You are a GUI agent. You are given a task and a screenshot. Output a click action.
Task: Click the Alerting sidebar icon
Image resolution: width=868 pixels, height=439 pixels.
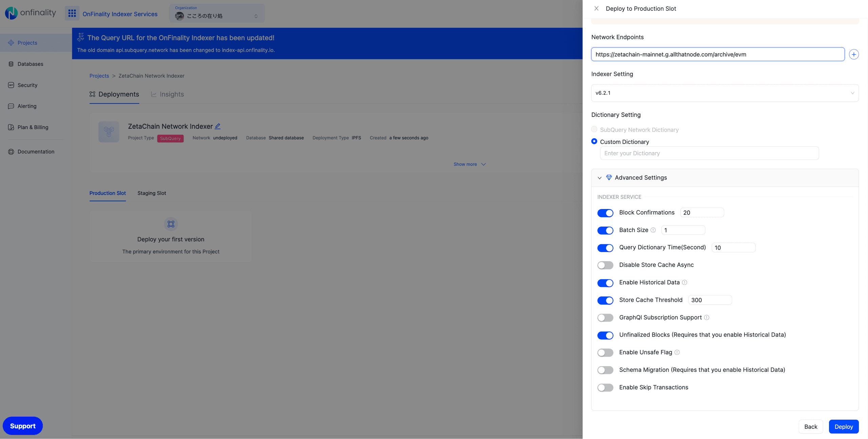[11, 106]
